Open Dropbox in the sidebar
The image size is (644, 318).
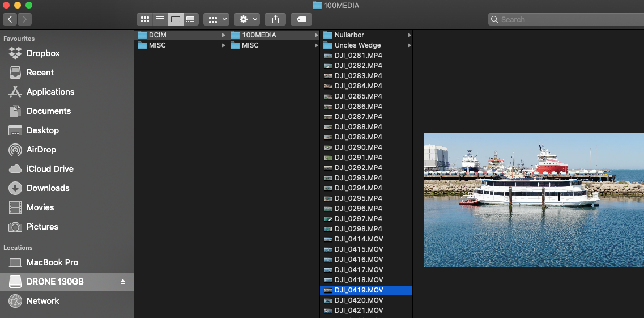(x=43, y=53)
